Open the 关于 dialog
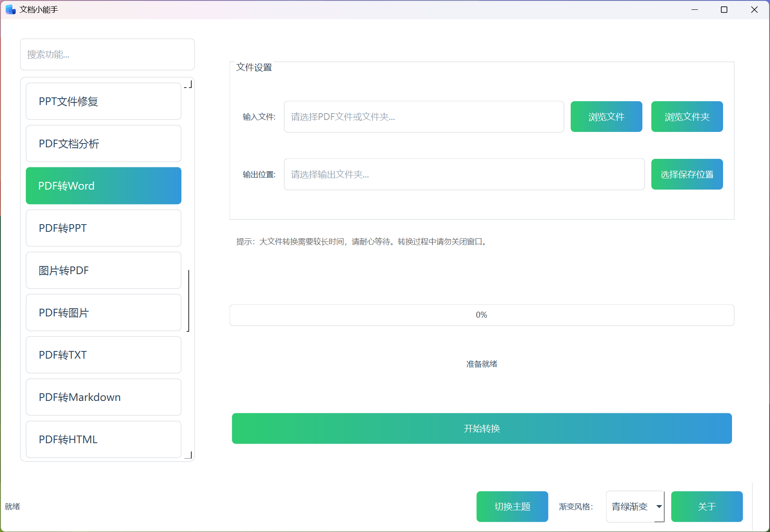The height and width of the screenshot is (532, 770). coord(706,506)
